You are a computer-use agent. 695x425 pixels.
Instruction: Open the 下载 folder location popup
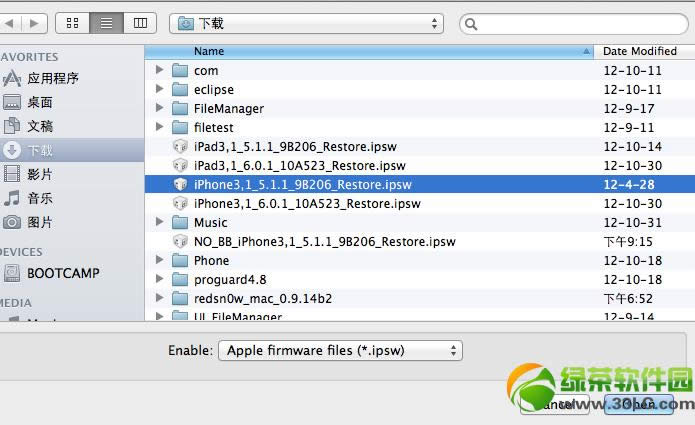click(x=306, y=23)
